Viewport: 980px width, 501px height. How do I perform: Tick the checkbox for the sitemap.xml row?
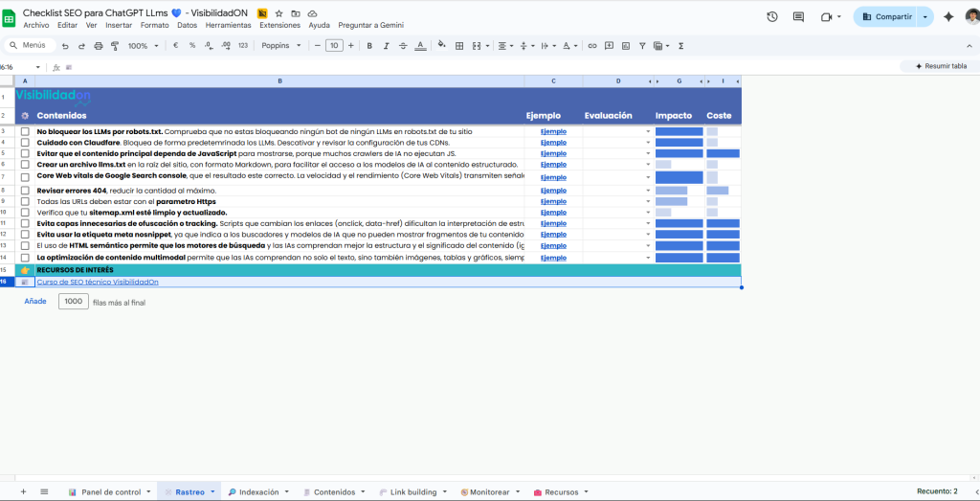26,212
